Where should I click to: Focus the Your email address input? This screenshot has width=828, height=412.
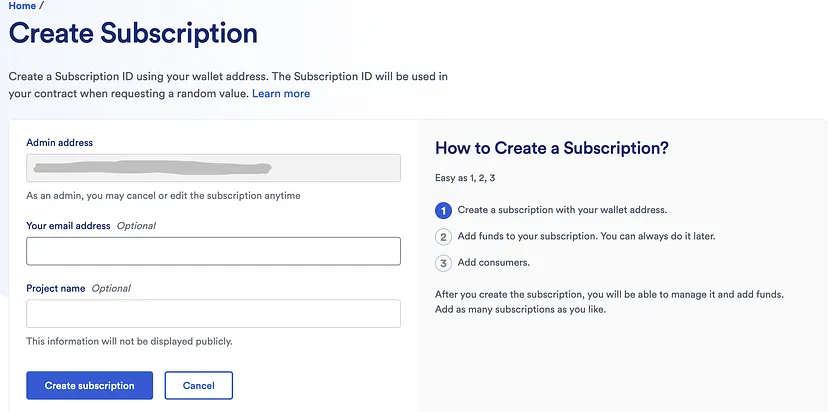[x=213, y=251]
